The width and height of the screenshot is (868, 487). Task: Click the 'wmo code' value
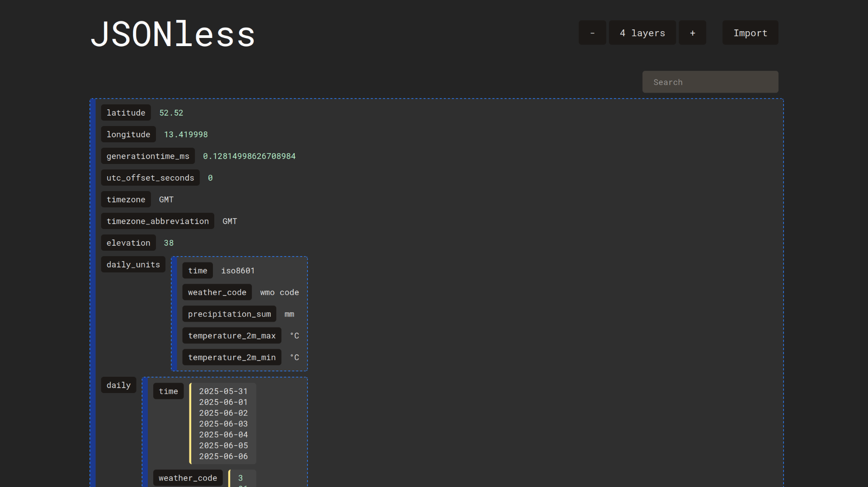pyautogui.click(x=279, y=292)
